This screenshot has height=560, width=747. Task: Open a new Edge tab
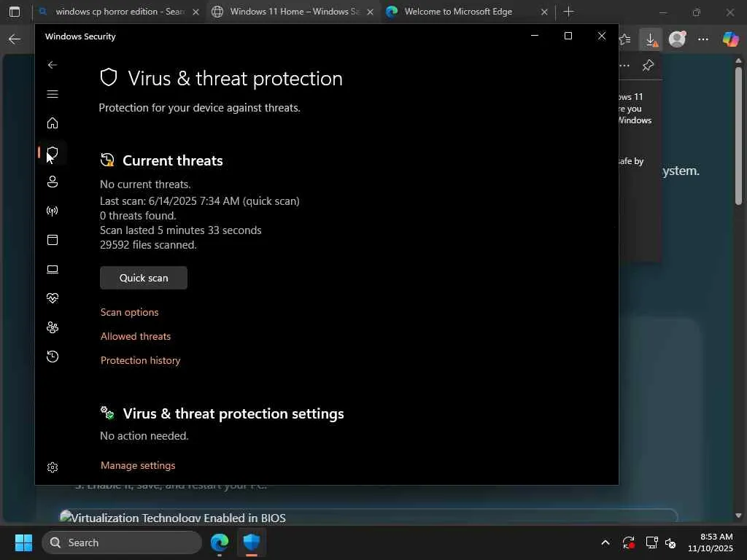568,12
